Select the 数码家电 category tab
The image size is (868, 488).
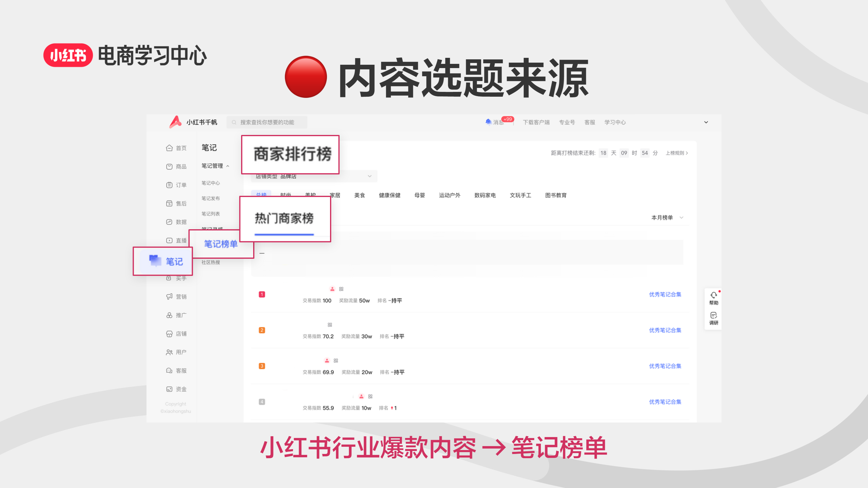click(485, 195)
